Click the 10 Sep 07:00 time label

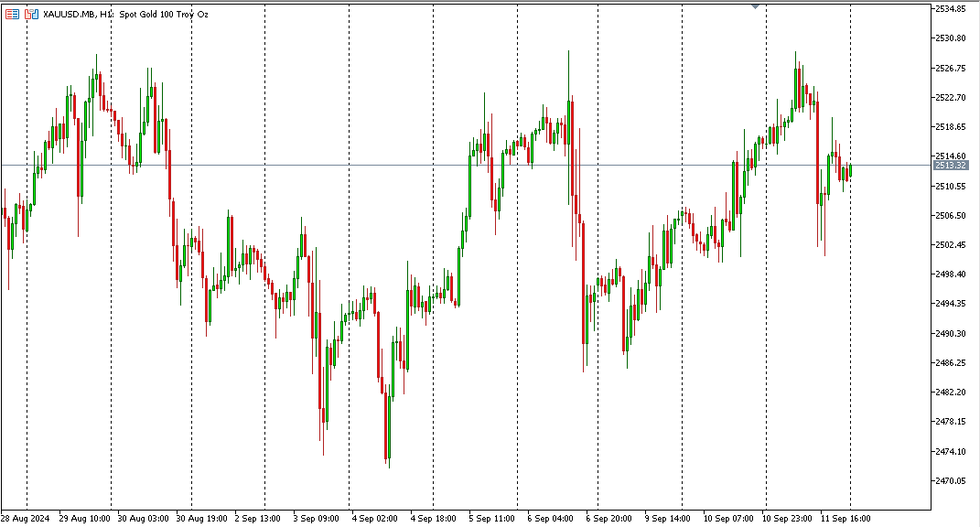tap(728, 518)
